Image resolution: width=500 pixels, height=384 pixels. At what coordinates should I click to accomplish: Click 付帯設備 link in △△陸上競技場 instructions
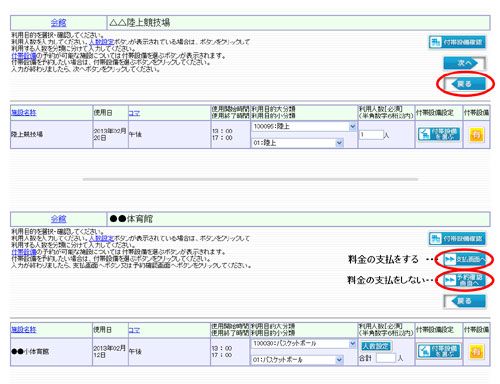tap(24, 56)
